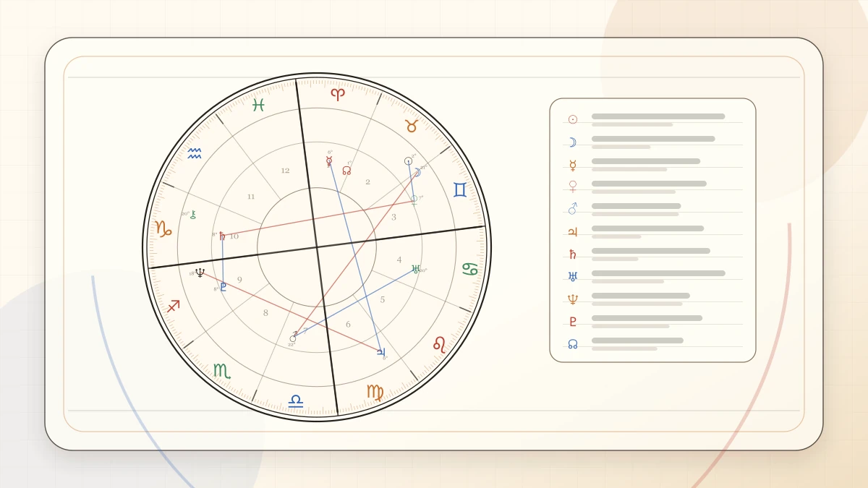Click house number "3" on the chart
Screen dimensions: 868x488
click(x=393, y=217)
